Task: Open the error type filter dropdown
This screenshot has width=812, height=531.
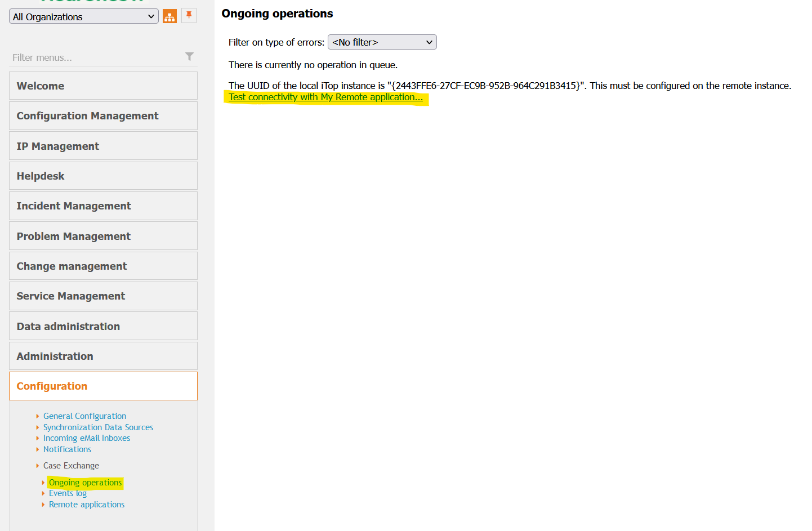Action: [382, 42]
